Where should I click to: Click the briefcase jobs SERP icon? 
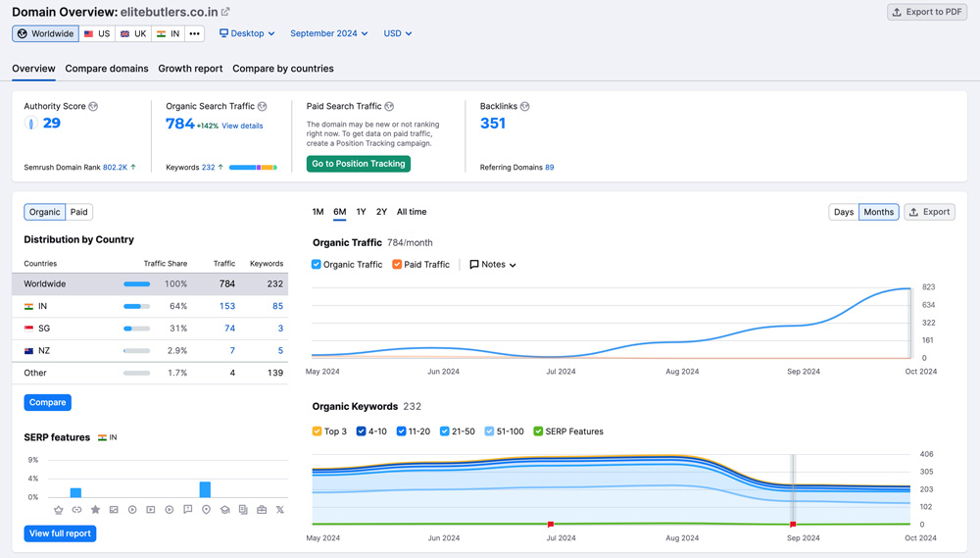pos(262,510)
